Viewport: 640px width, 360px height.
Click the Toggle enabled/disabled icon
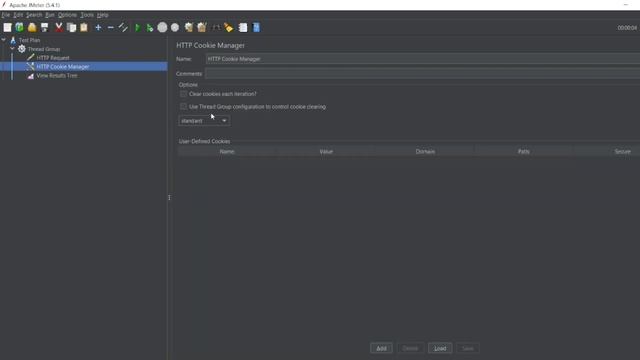pyautogui.click(x=123, y=27)
